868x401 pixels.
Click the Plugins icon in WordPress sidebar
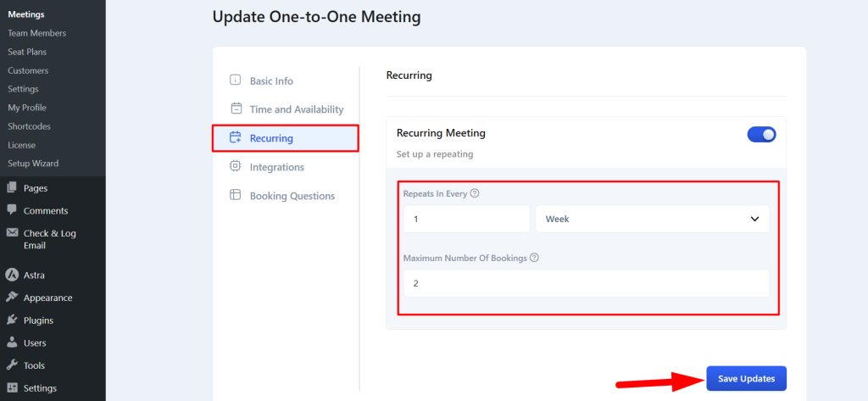click(12, 320)
